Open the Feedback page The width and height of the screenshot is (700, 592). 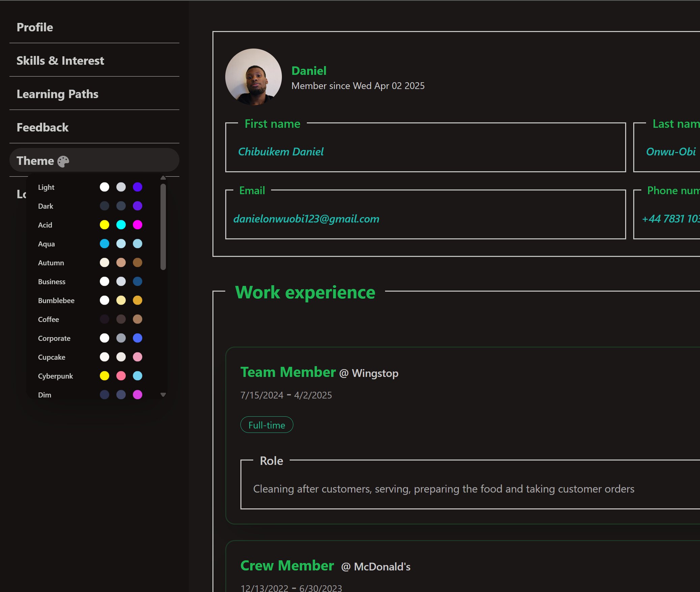tap(42, 127)
